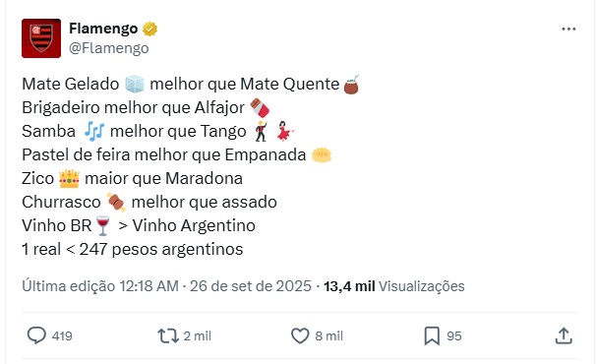Like the post with the heart icon
Screen dimensions: 596x364
pos(300,335)
